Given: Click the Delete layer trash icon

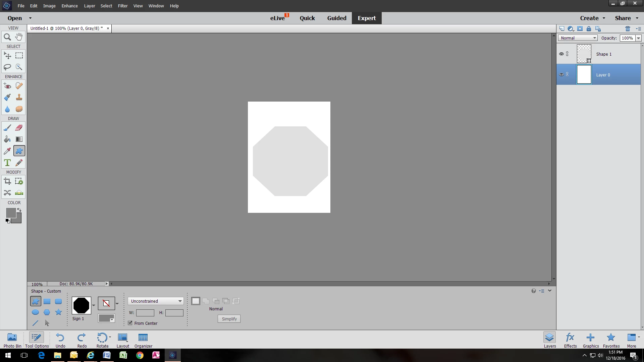Looking at the screenshot, I should tap(628, 29).
